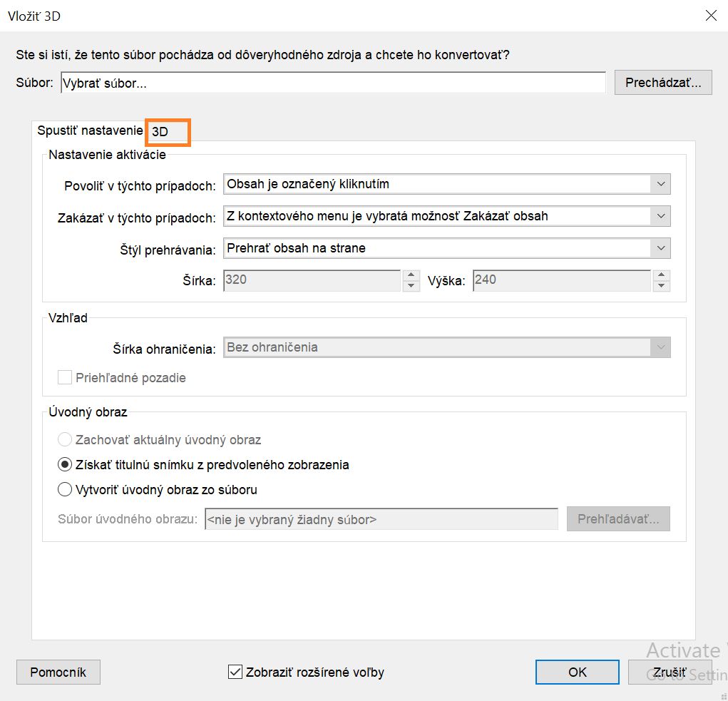This screenshot has height=701, width=728.
Task: Decrement the Šírka value with the down arrow
Action: (411, 285)
